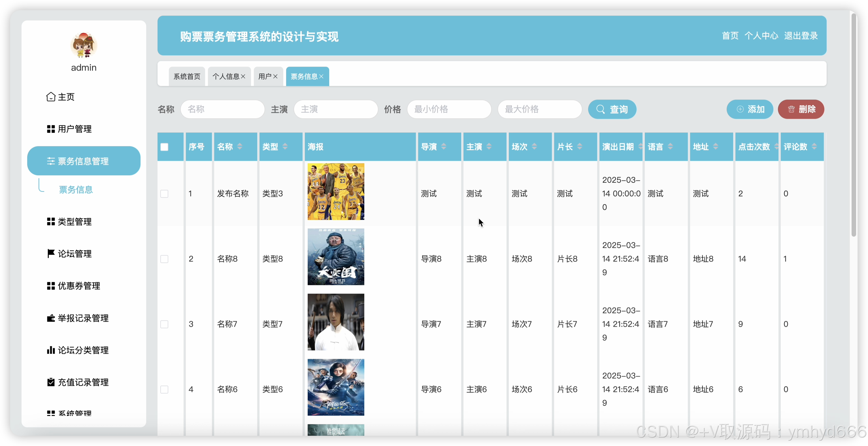This screenshot has width=868, height=446.
Task: Close the 个人信息 tab with its X
Action: click(243, 77)
